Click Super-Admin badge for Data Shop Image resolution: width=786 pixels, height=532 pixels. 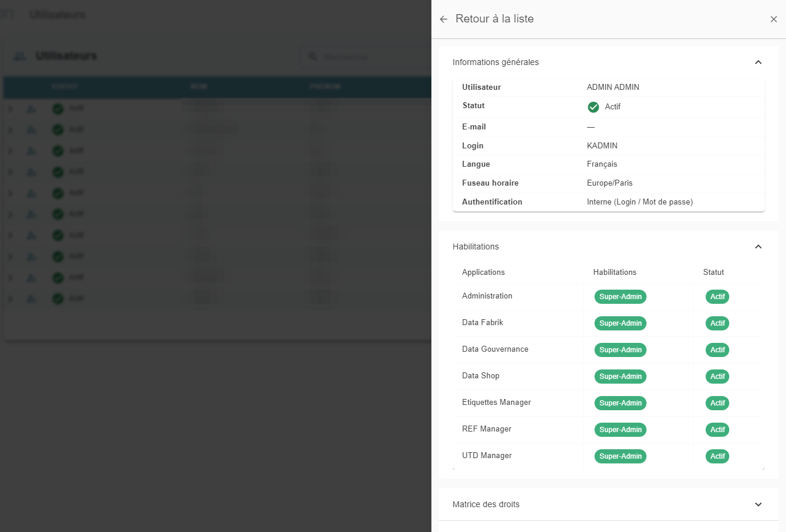[x=621, y=377]
